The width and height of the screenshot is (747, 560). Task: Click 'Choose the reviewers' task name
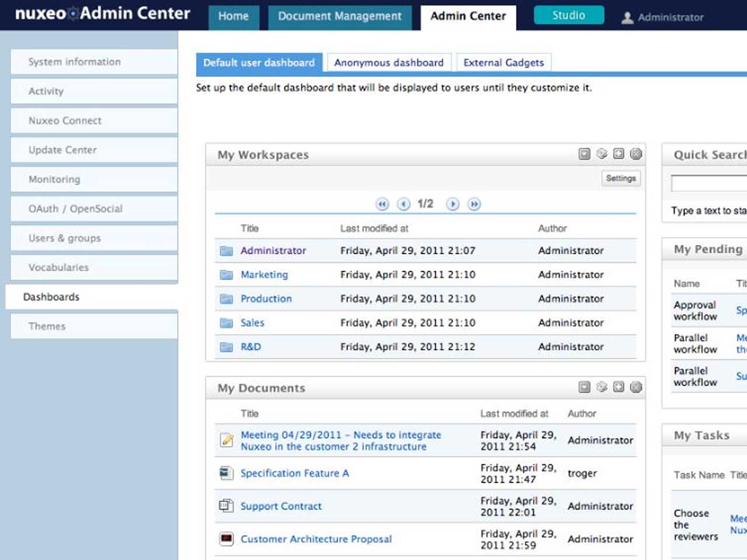pos(696,524)
